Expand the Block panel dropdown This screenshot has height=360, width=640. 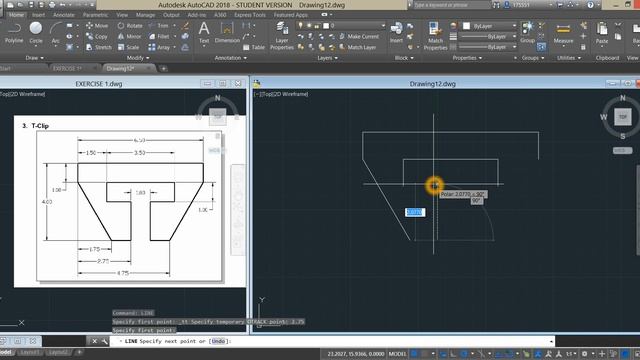point(404,58)
